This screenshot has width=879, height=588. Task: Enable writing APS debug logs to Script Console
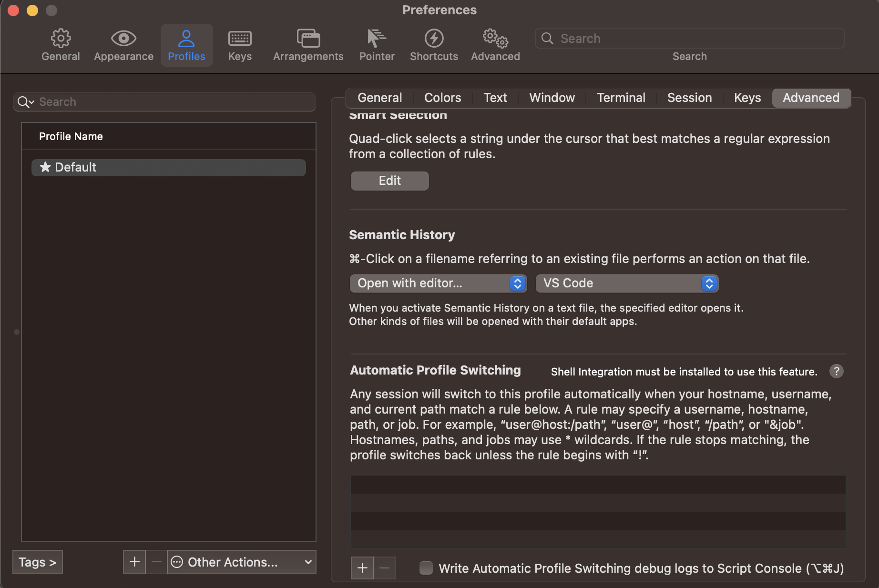coord(426,568)
